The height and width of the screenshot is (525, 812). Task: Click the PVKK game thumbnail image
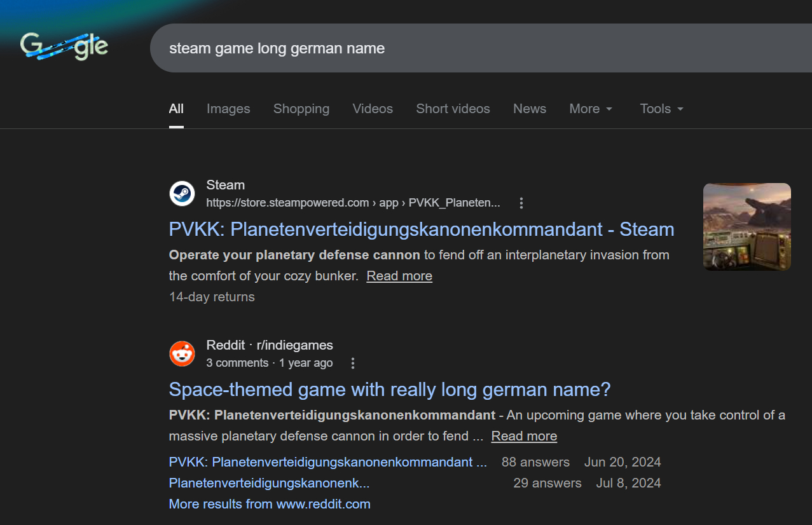click(x=747, y=227)
